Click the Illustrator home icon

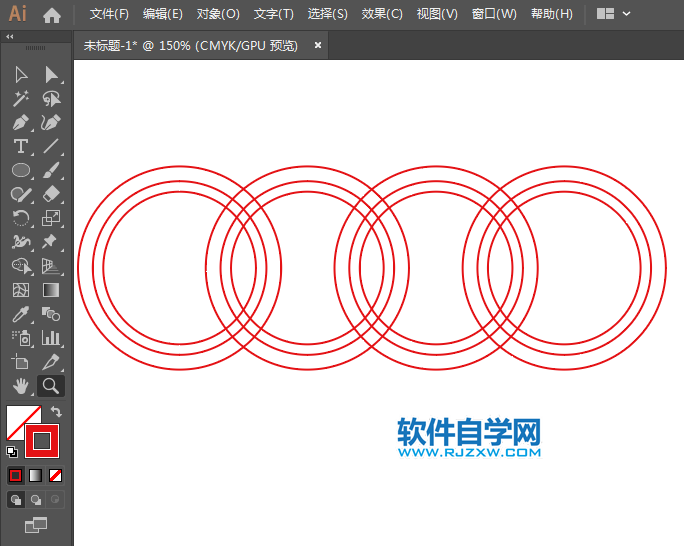click(52, 16)
